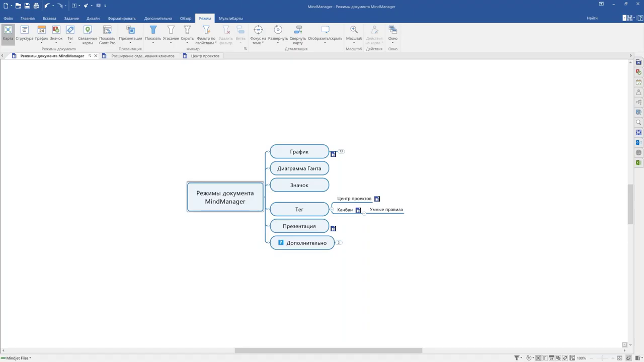Open the Показать filter dropdown arrow
Image resolution: width=644 pixels, height=362 pixels.
153,43
